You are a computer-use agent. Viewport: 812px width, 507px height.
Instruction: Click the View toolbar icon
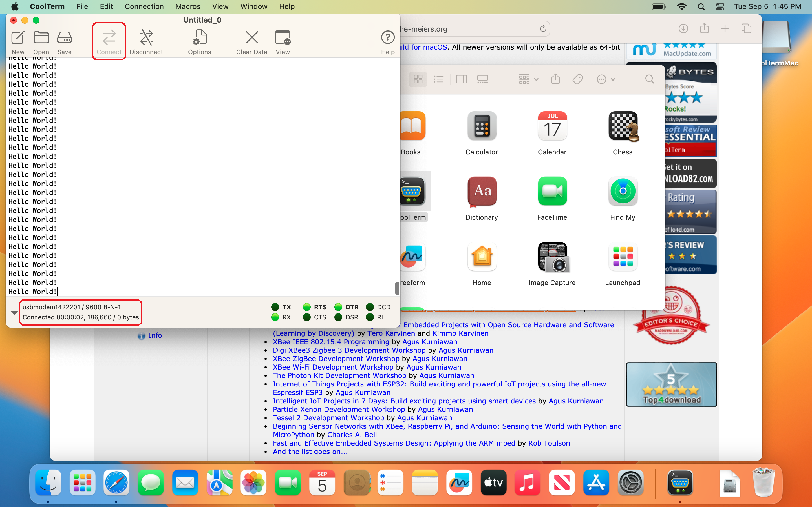pyautogui.click(x=283, y=42)
